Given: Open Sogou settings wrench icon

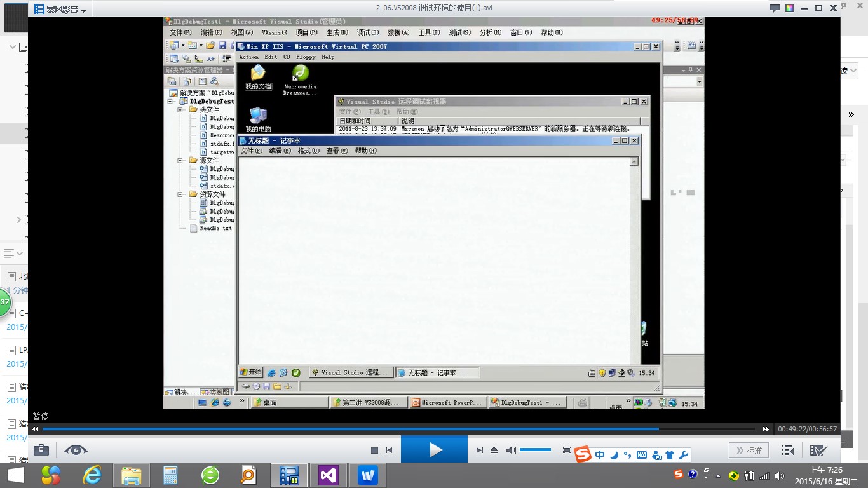Looking at the screenshot, I should tap(684, 455).
